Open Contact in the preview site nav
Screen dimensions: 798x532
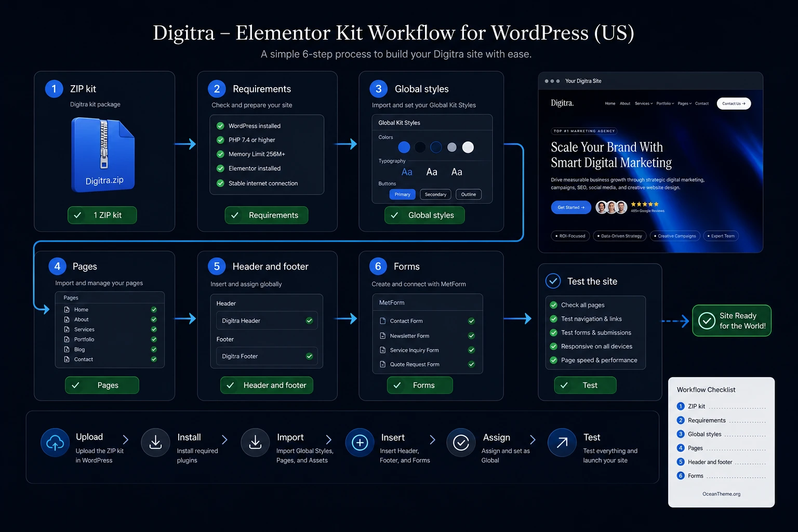pos(702,103)
